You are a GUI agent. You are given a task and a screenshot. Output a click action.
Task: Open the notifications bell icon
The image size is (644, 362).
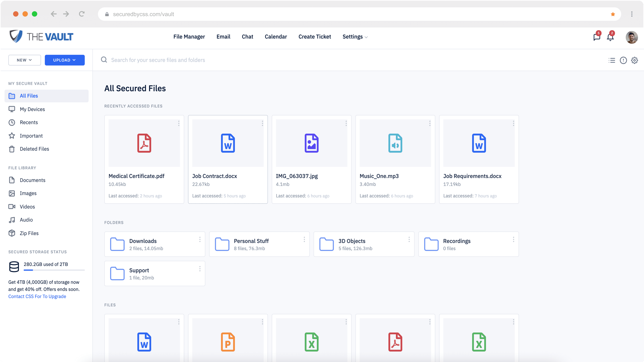[x=610, y=37]
